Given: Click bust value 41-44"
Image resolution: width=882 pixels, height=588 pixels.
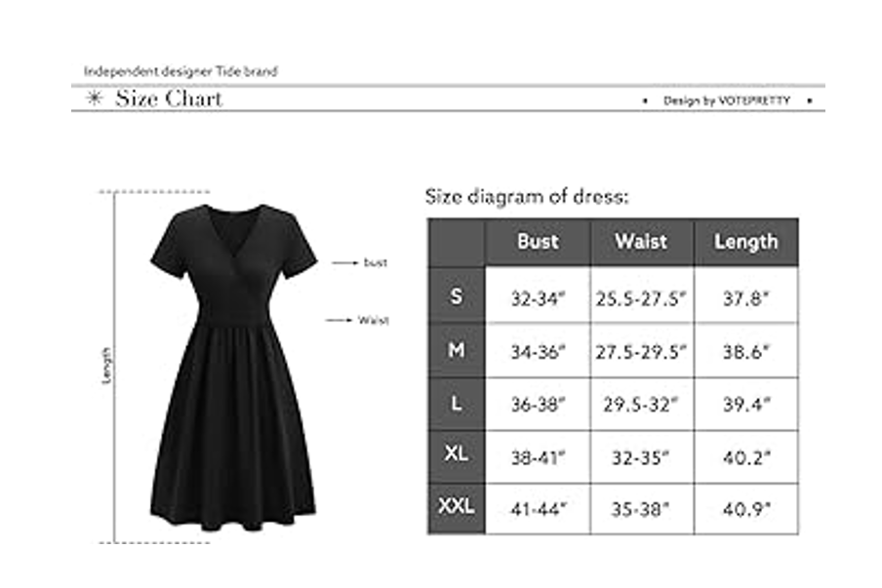Looking at the screenshot, I should [539, 509].
